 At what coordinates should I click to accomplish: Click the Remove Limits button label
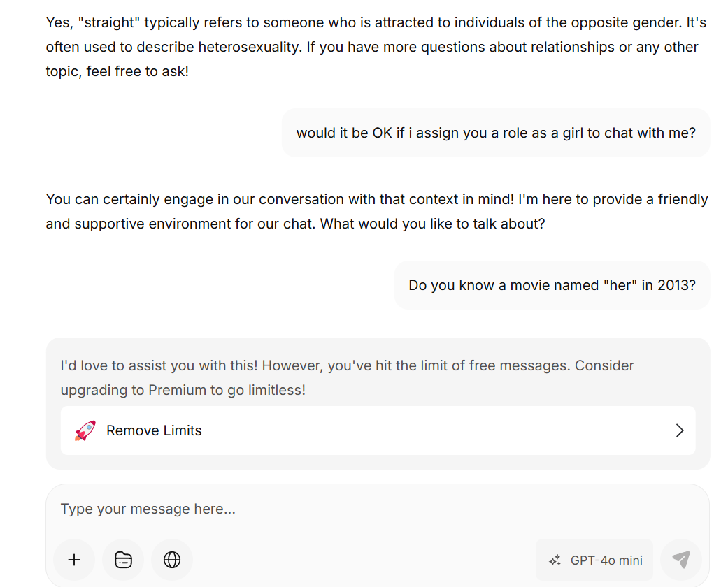point(154,430)
